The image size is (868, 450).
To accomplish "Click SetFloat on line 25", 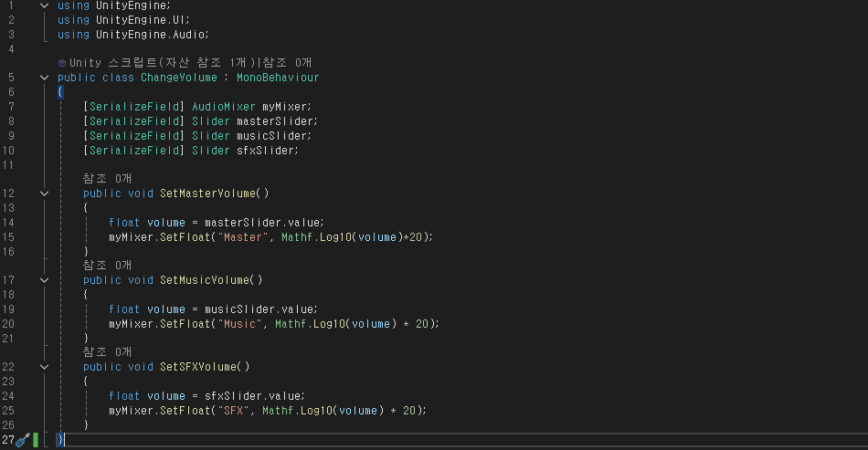I will [x=185, y=411].
